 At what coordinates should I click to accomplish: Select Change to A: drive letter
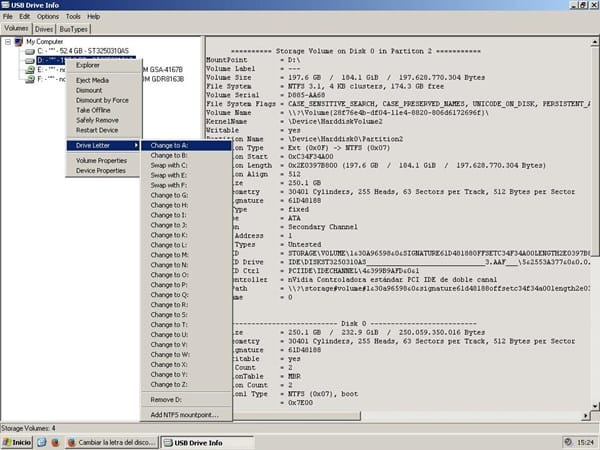click(170, 145)
